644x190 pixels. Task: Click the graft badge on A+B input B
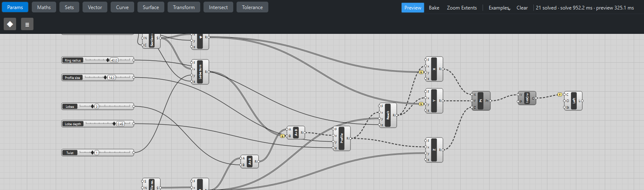point(283,136)
